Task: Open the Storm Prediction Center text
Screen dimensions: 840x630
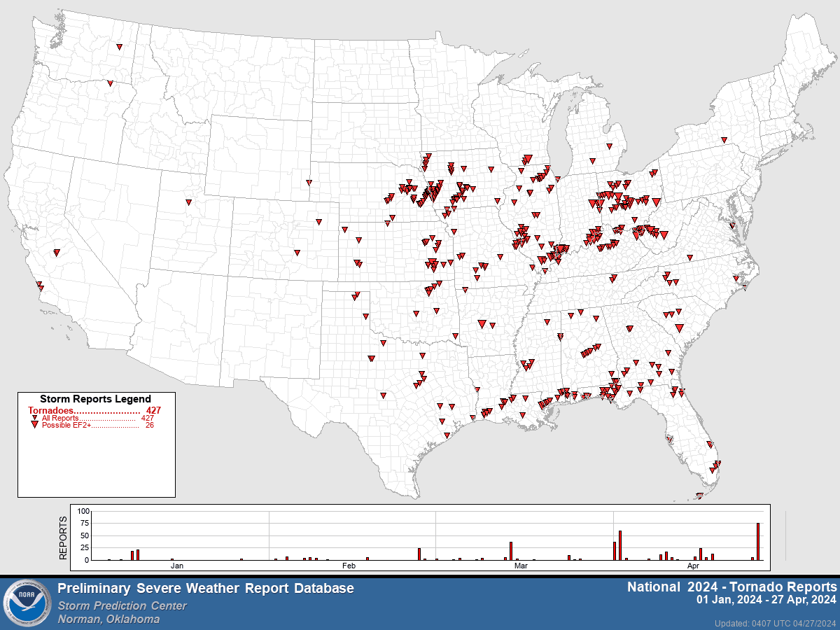Action: (x=122, y=605)
